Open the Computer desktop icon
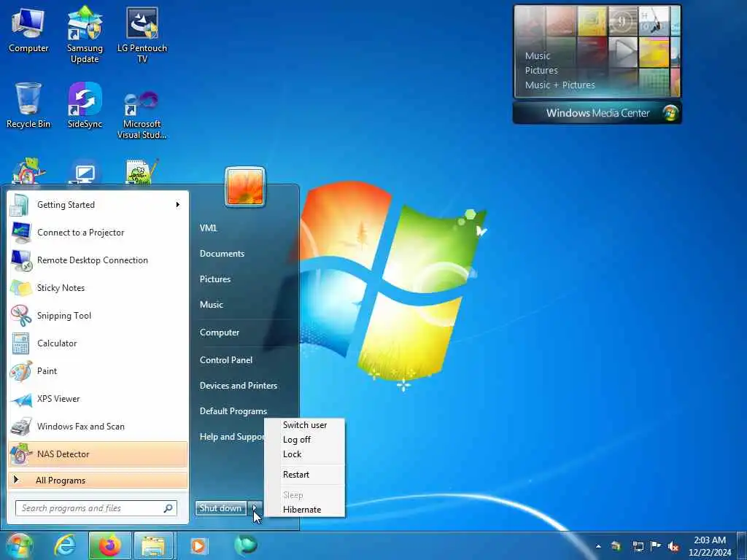Viewport: 747px width, 560px height. point(28,31)
